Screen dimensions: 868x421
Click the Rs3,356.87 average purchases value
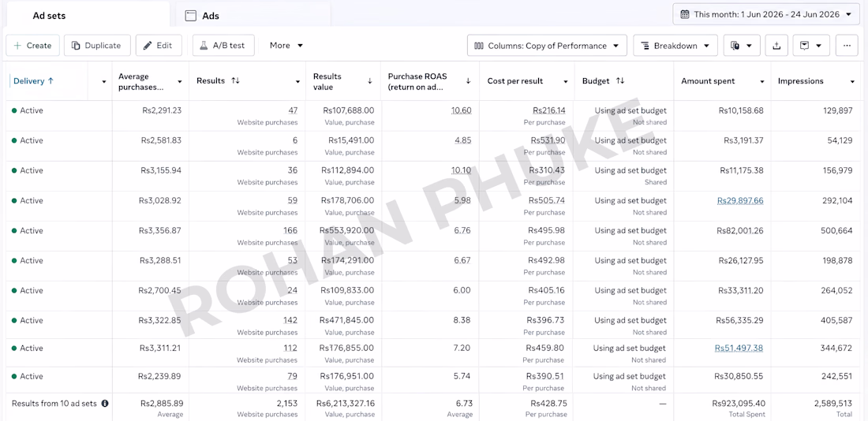click(161, 231)
